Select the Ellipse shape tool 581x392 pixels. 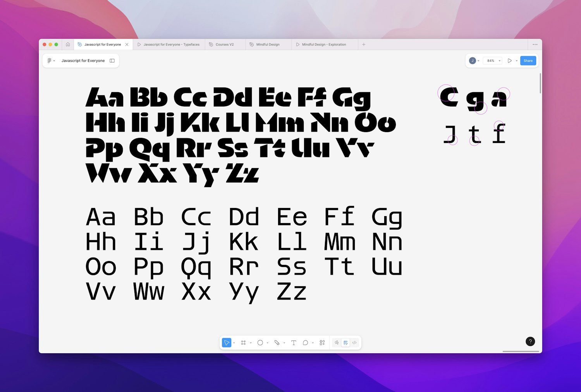point(260,342)
